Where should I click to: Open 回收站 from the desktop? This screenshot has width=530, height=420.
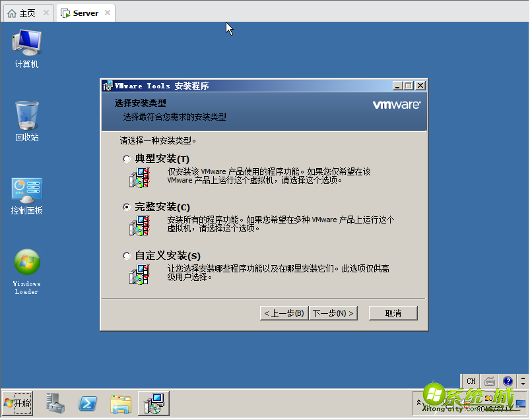coord(26,119)
